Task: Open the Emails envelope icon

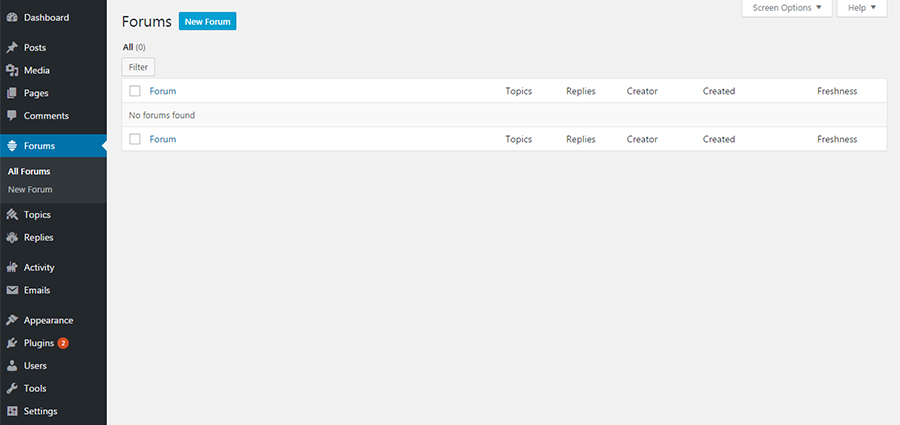Action: [x=12, y=291]
